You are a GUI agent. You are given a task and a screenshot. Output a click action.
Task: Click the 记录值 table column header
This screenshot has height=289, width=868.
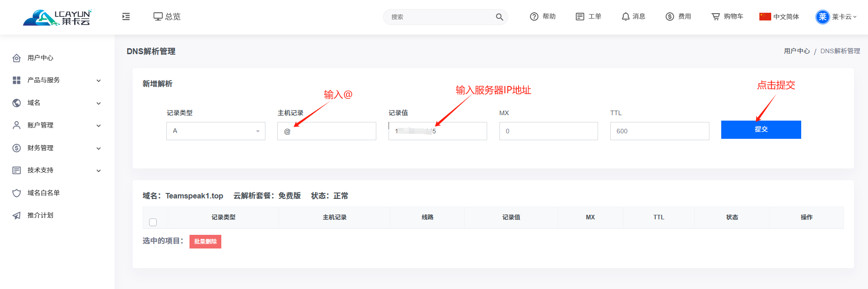pos(511,218)
